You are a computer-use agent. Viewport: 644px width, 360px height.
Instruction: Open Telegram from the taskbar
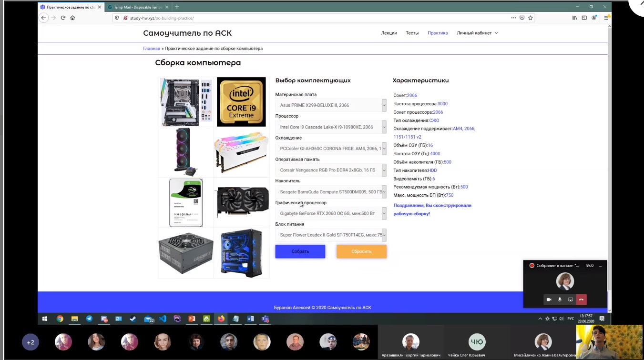(x=89, y=319)
